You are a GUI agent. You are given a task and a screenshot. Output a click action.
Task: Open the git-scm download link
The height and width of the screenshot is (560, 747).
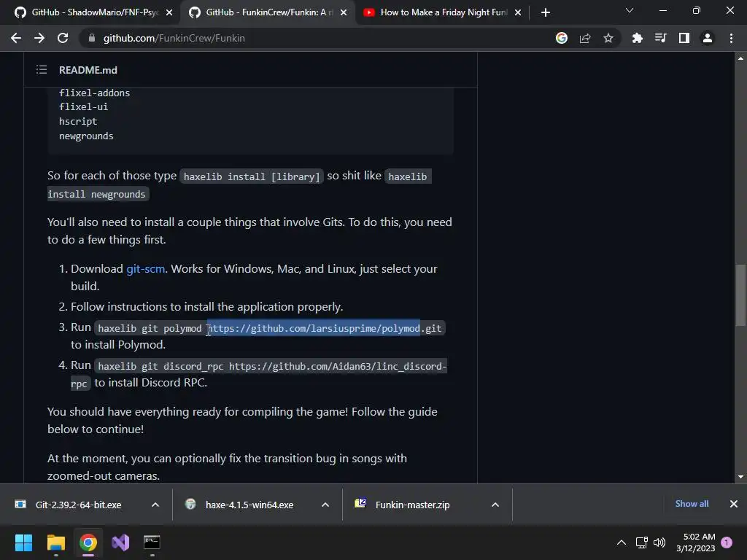(145, 268)
